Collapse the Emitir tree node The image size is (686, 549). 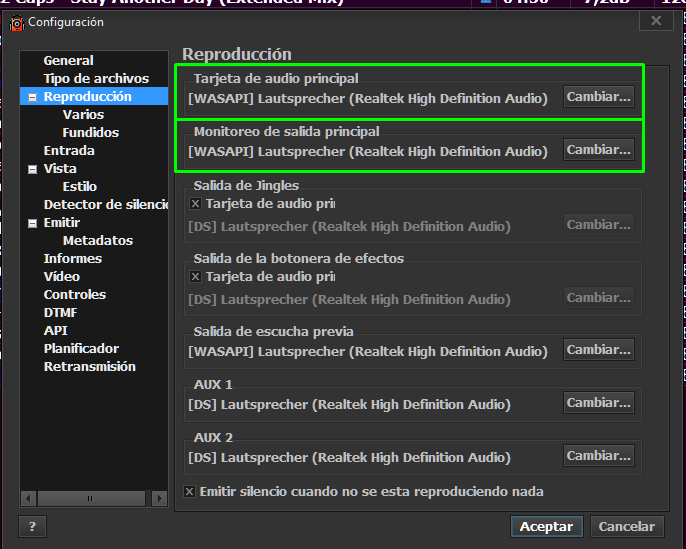(x=33, y=223)
